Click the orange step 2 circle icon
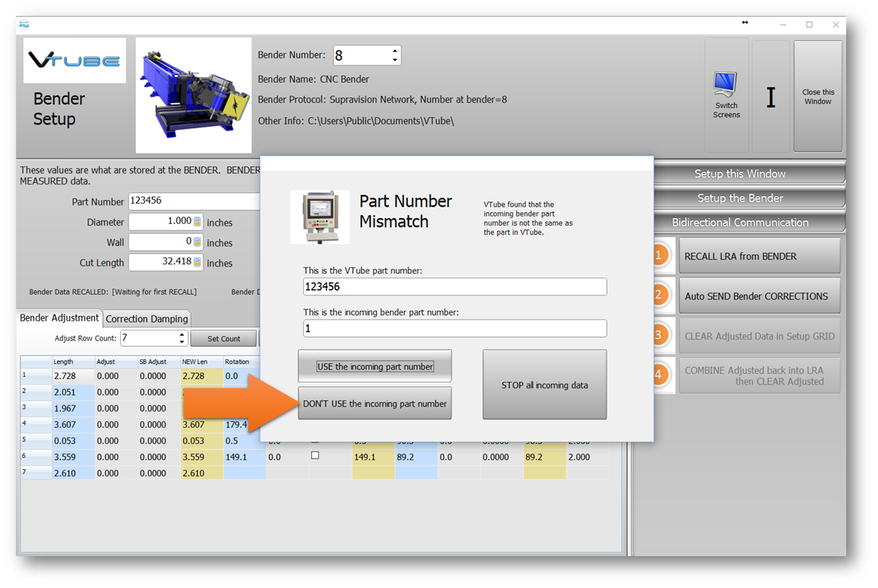This screenshot has height=588, width=878. click(659, 296)
